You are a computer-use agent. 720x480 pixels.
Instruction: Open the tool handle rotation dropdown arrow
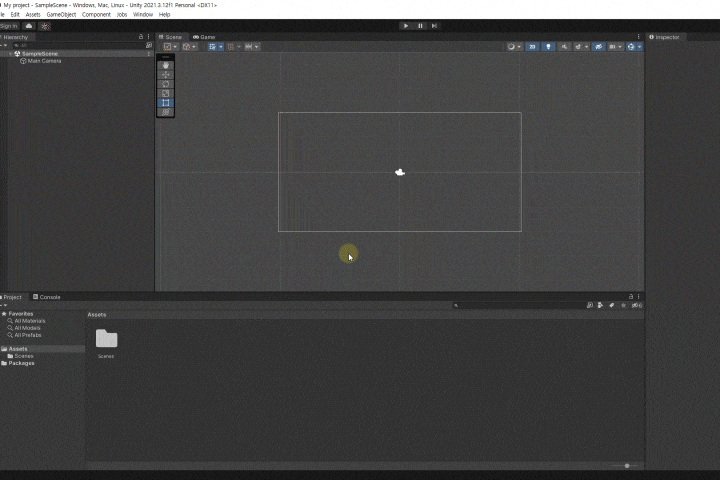194,47
